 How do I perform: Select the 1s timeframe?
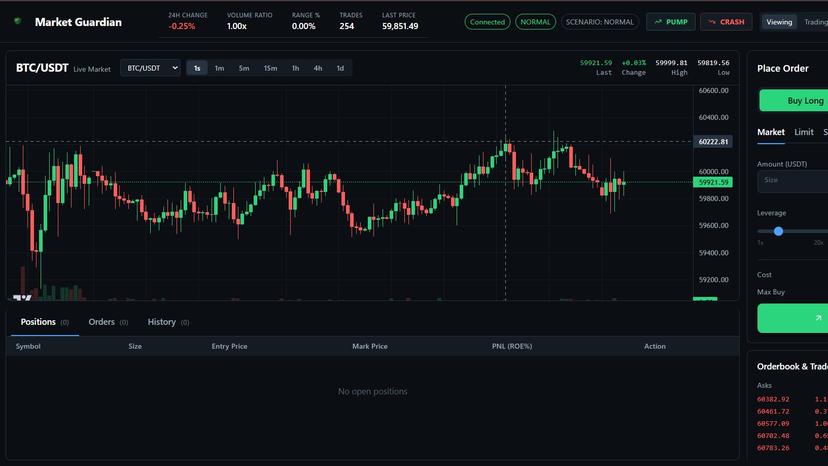tap(197, 68)
